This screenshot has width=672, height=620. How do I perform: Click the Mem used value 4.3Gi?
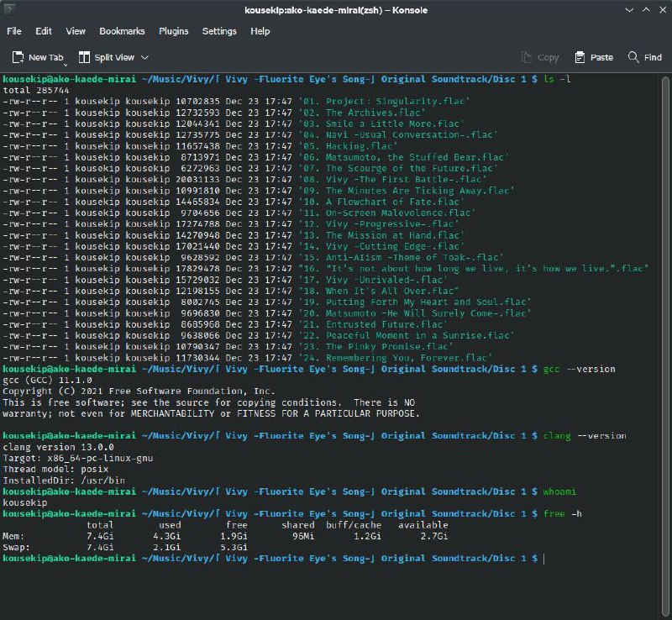(x=166, y=536)
